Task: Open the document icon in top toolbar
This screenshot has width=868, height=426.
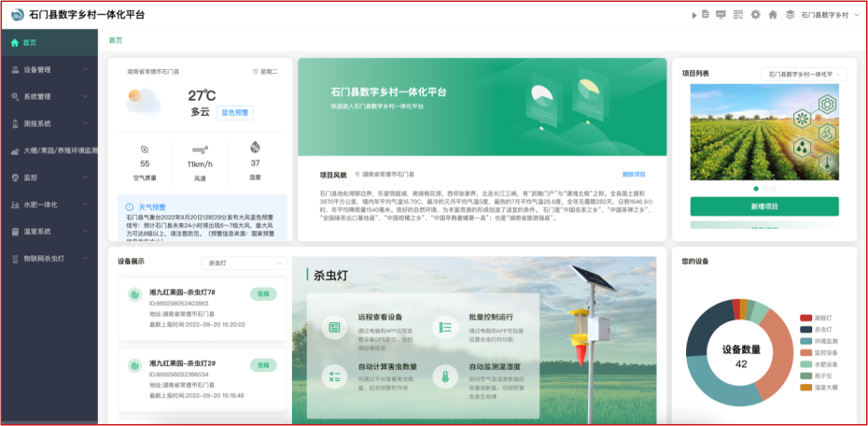Action: [x=706, y=14]
